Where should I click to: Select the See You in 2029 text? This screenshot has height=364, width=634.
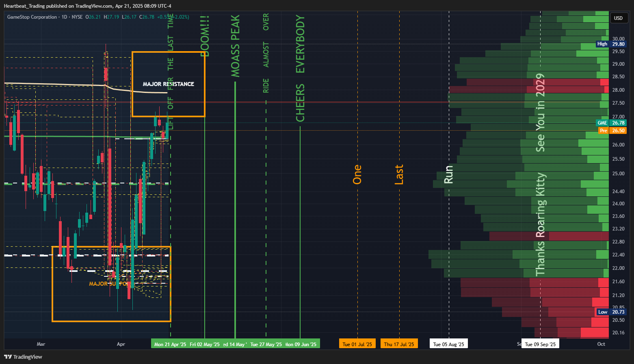[540, 112]
